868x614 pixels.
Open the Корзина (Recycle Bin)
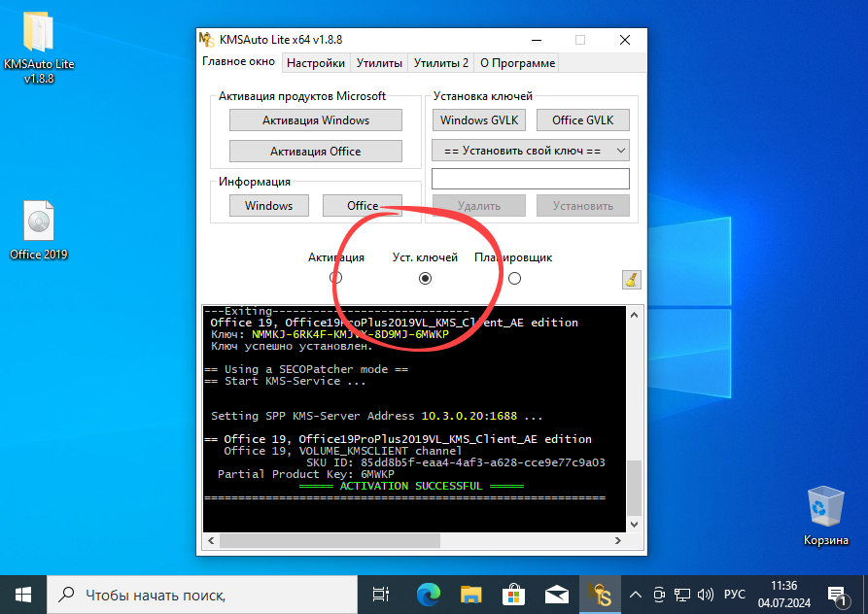click(x=825, y=505)
